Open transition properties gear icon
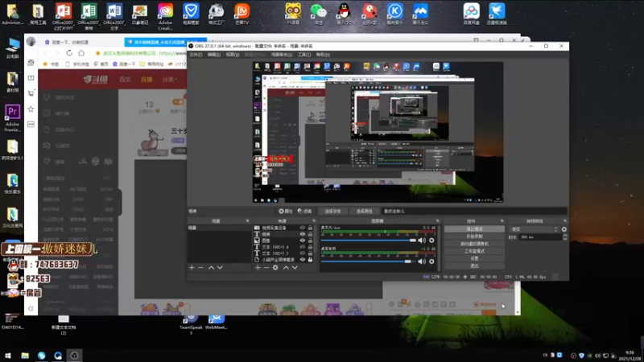Viewport: 644px width, 362px height. point(564,229)
